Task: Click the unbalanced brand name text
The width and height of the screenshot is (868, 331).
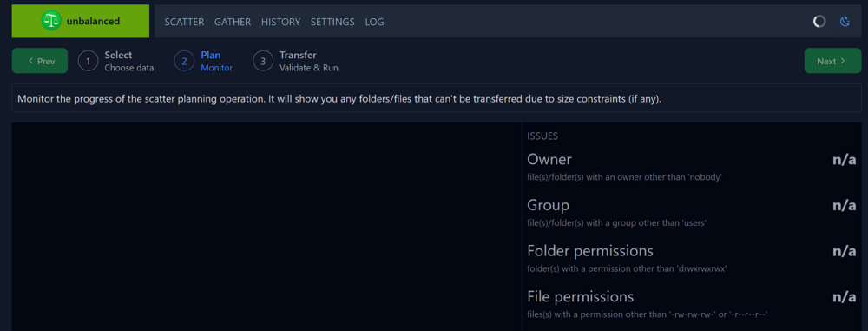Action: (93, 22)
